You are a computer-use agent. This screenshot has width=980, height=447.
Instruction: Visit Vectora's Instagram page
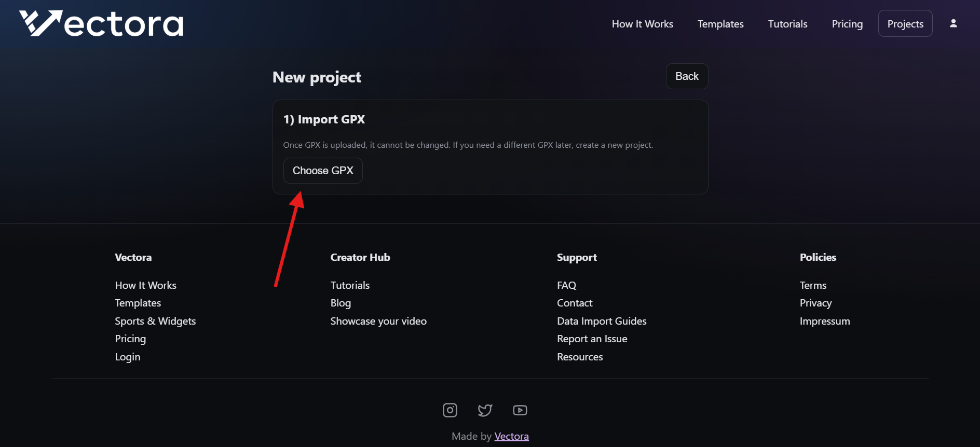(450, 410)
